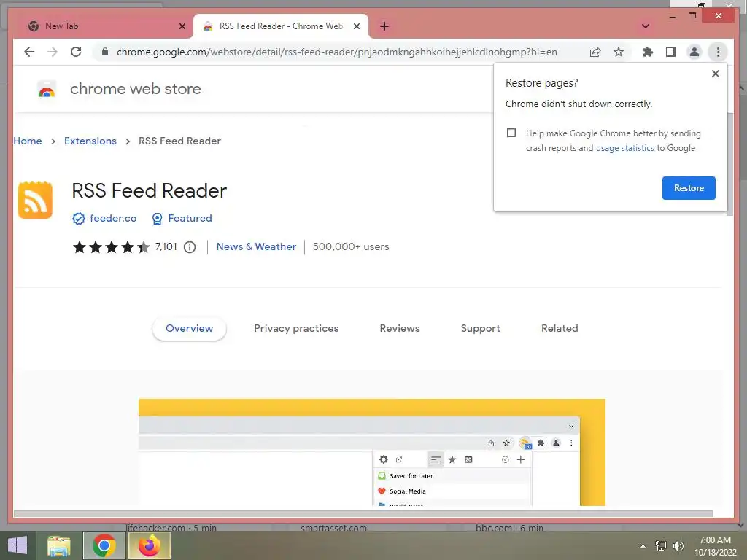Open the Extensions puzzle icon
The width and height of the screenshot is (747, 560).
[x=648, y=52]
